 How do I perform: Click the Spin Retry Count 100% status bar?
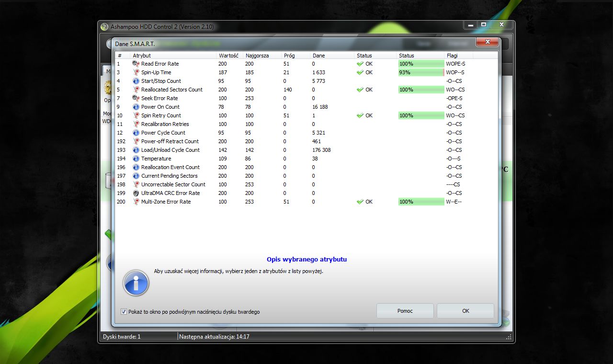coord(421,115)
